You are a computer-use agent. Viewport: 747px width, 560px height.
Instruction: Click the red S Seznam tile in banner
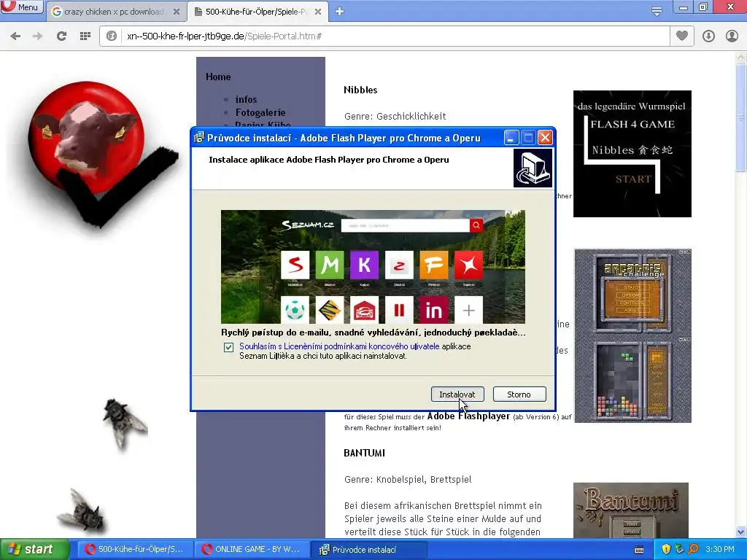(x=295, y=265)
